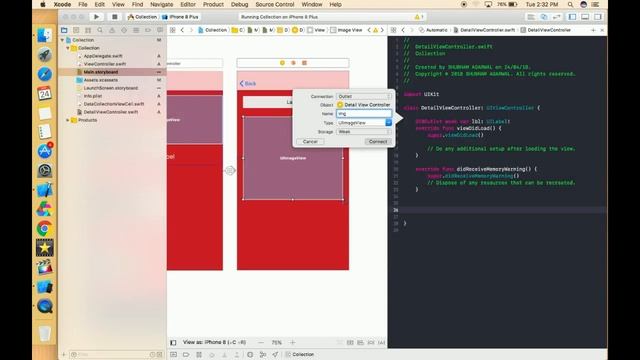Collapse the Collection project root

click(62, 40)
